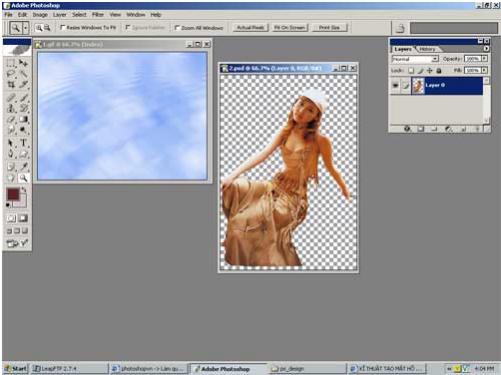Open the Filter menu

point(98,15)
